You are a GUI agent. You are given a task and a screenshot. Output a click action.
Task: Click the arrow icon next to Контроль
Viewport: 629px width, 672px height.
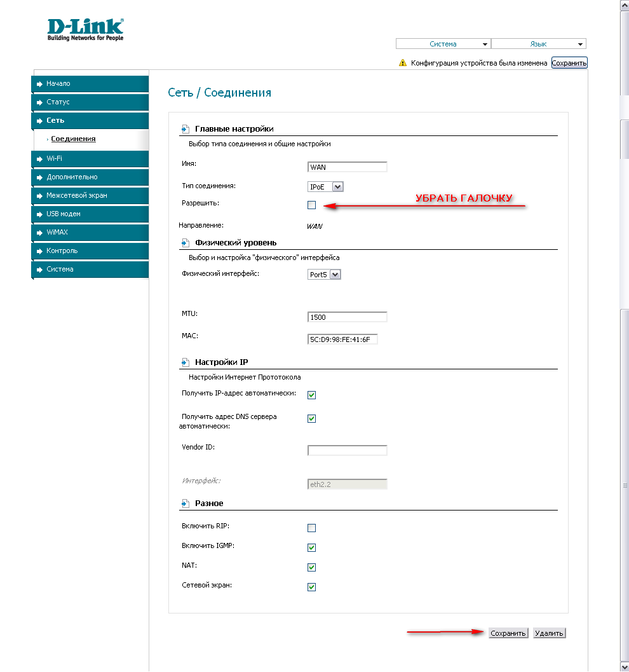(x=40, y=251)
